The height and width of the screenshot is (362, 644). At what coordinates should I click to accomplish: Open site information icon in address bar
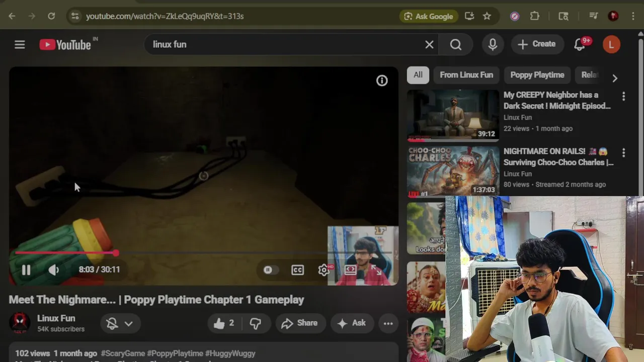click(75, 16)
